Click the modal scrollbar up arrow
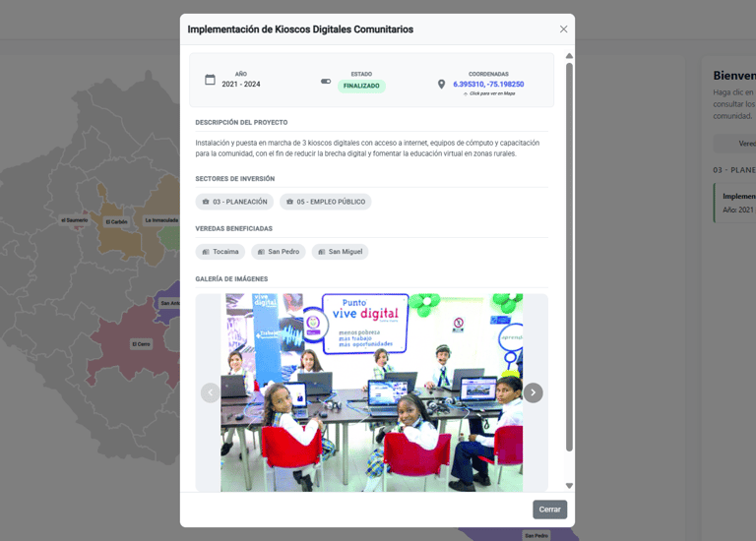The image size is (756, 541). (569, 56)
